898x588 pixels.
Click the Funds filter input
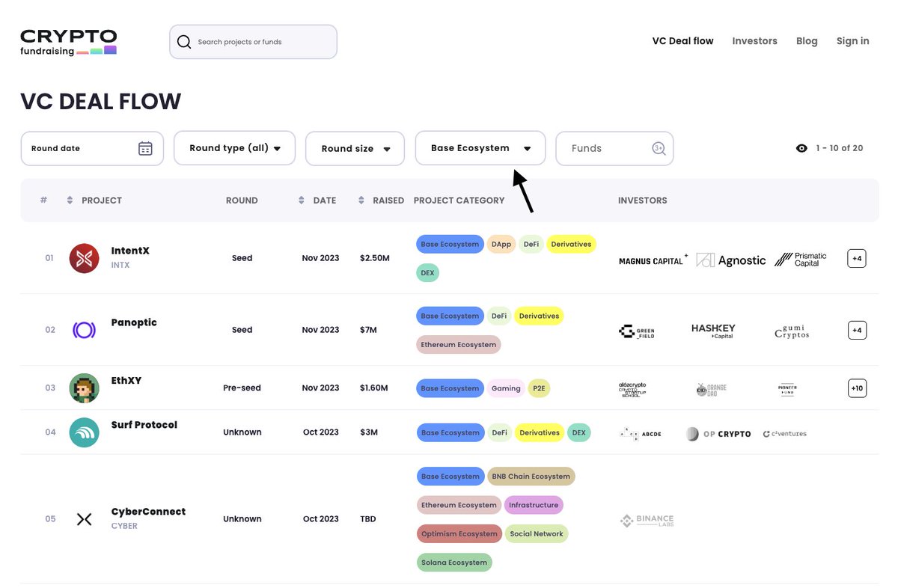point(614,148)
